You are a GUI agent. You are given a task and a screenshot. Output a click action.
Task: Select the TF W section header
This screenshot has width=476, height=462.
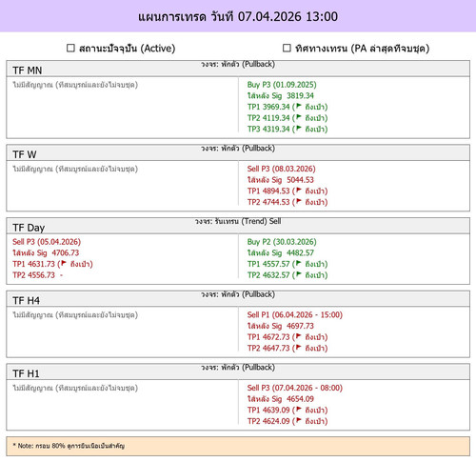click(x=238, y=152)
